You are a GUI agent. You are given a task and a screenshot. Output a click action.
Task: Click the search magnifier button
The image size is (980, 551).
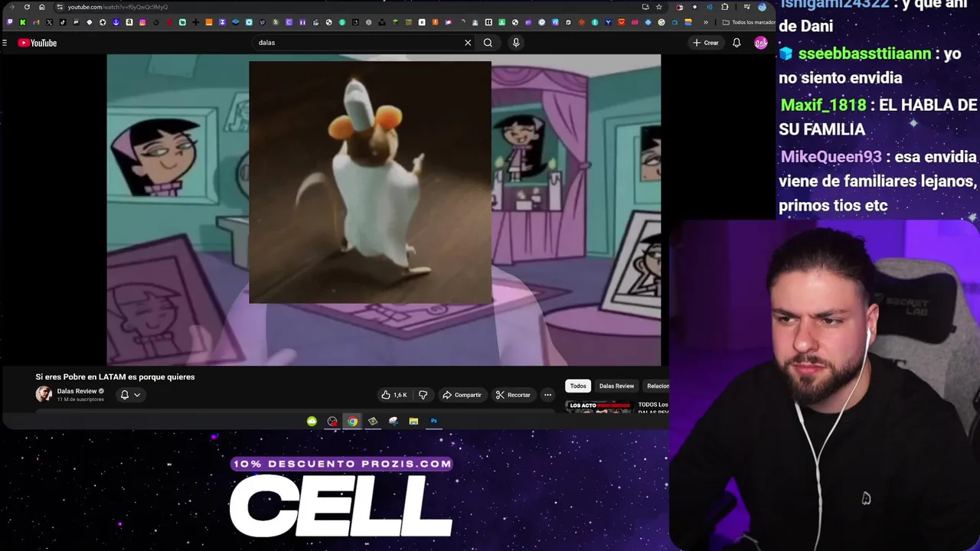click(488, 43)
